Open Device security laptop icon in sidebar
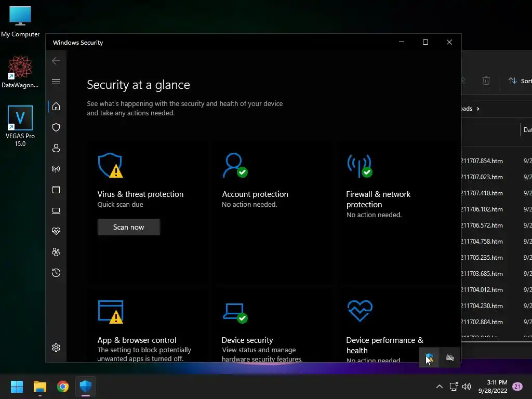The width and height of the screenshot is (532, 399). point(56,211)
